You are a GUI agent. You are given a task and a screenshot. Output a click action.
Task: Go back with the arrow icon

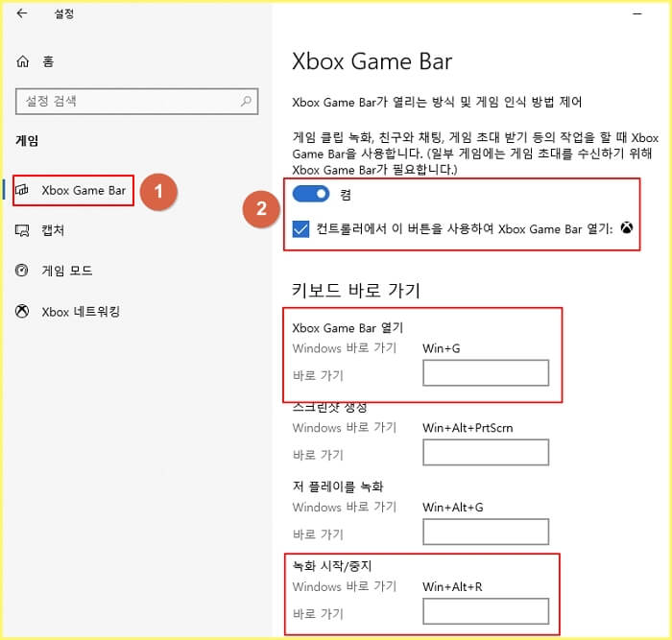22,13
